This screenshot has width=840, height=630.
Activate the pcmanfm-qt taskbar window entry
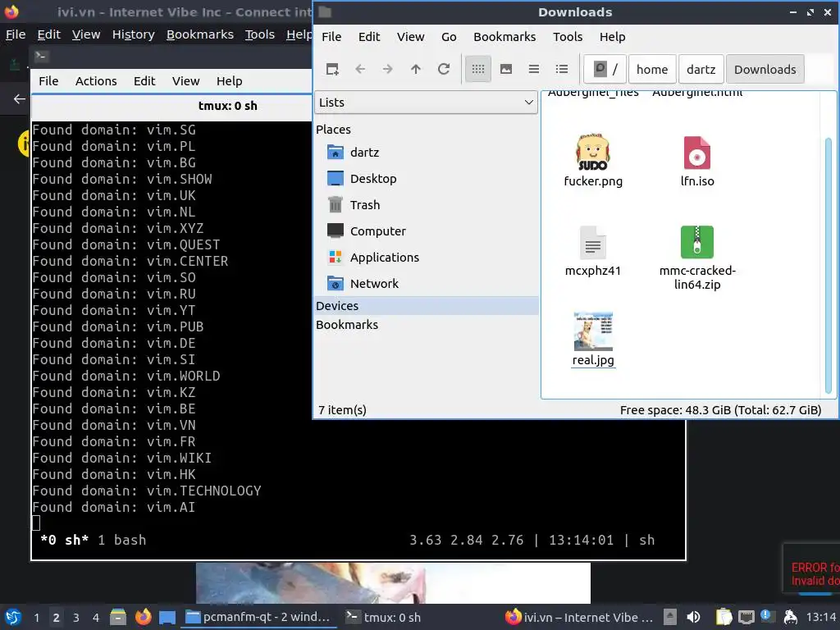click(x=258, y=617)
